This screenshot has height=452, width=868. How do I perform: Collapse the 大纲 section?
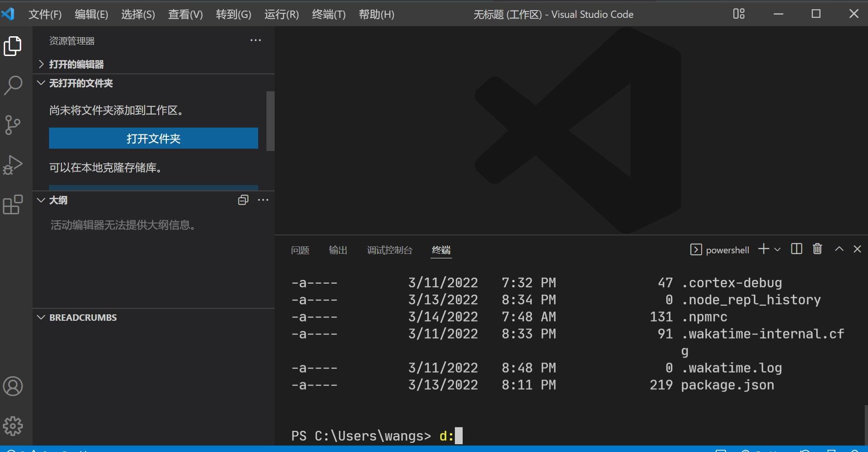(x=41, y=200)
